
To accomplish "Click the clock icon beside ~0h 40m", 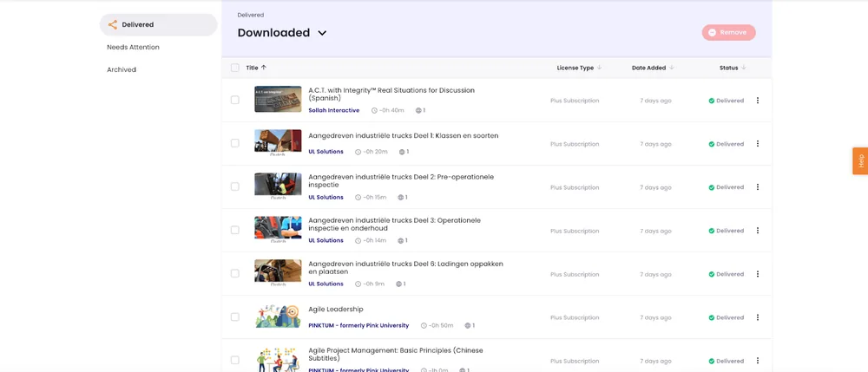I will tap(374, 110).
